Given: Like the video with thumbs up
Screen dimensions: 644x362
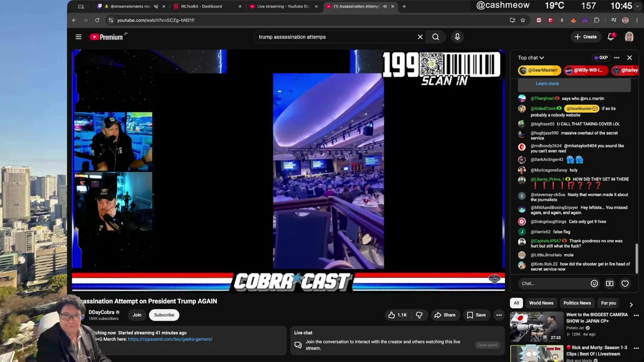Looking at the screenshot, I should coord(397,315).
